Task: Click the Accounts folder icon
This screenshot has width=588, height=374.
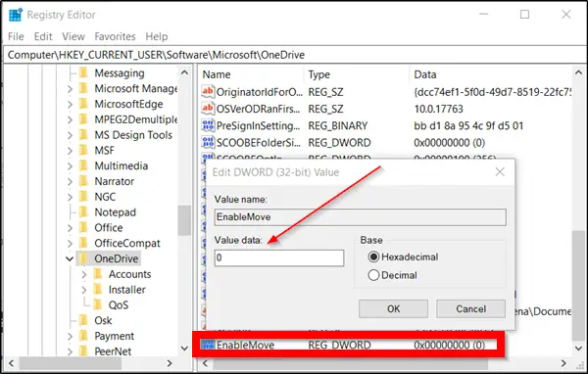Action: [x=98, y=273]
